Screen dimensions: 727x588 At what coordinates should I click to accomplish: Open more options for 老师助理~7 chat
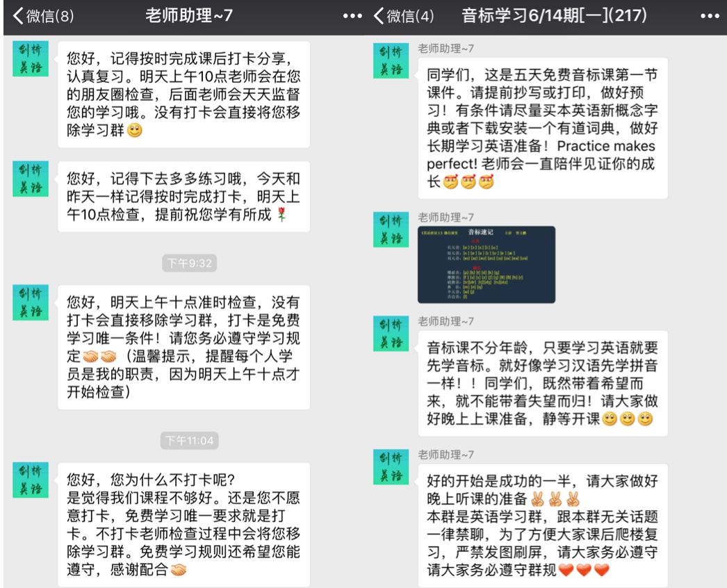[352, 16]
